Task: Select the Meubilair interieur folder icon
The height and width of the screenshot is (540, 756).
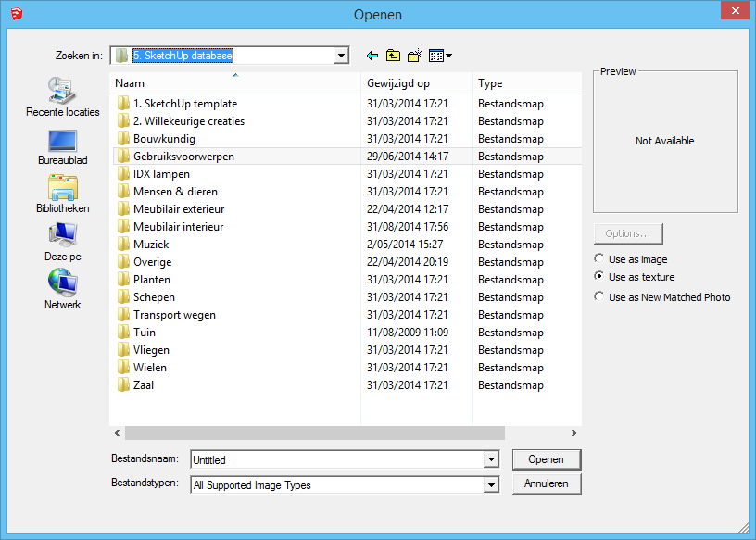Action: click(x=123, y=227)
